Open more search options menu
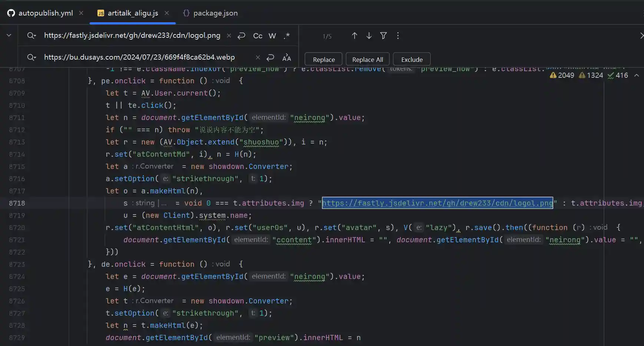 (x=398, y=36)
